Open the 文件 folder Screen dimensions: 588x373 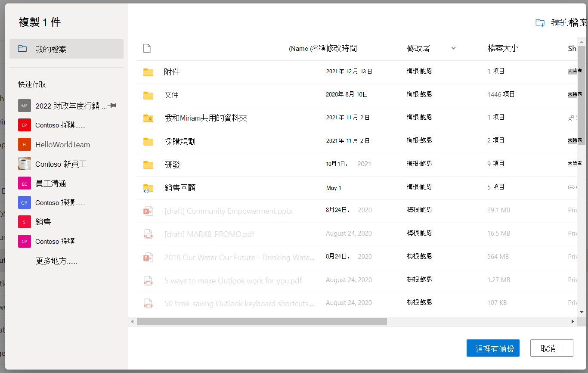tap(171, 95)
